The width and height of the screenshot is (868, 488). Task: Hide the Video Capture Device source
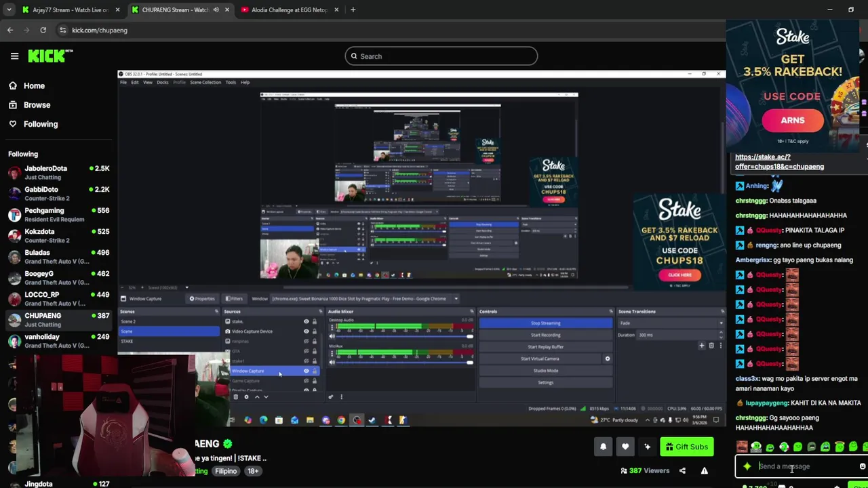[306, 331]
